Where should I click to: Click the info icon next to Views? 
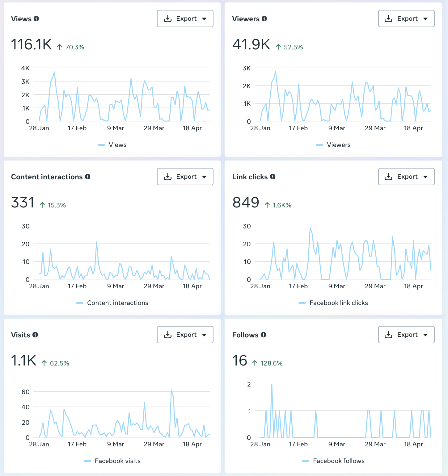[36, 19]
